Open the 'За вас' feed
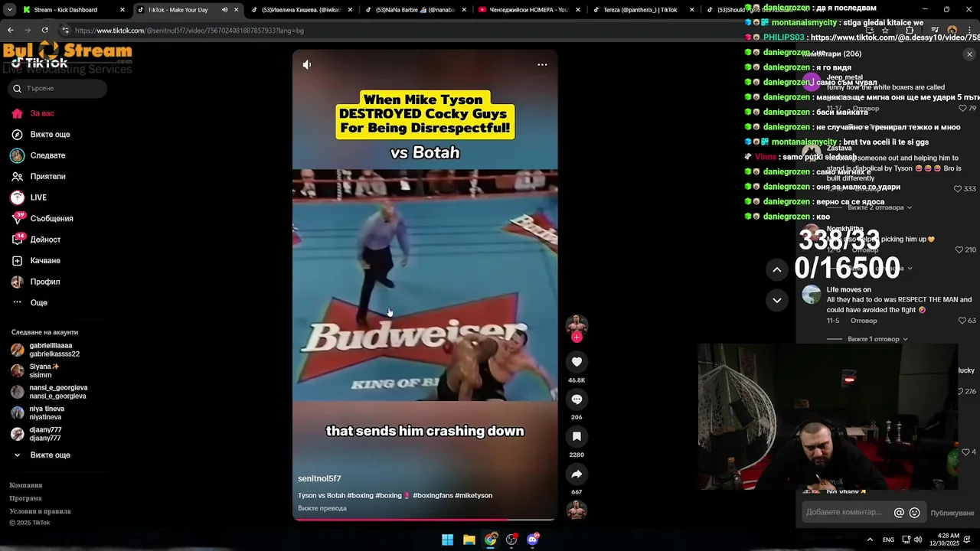This screenshot has height=551, width=980. tap(42, 113)
